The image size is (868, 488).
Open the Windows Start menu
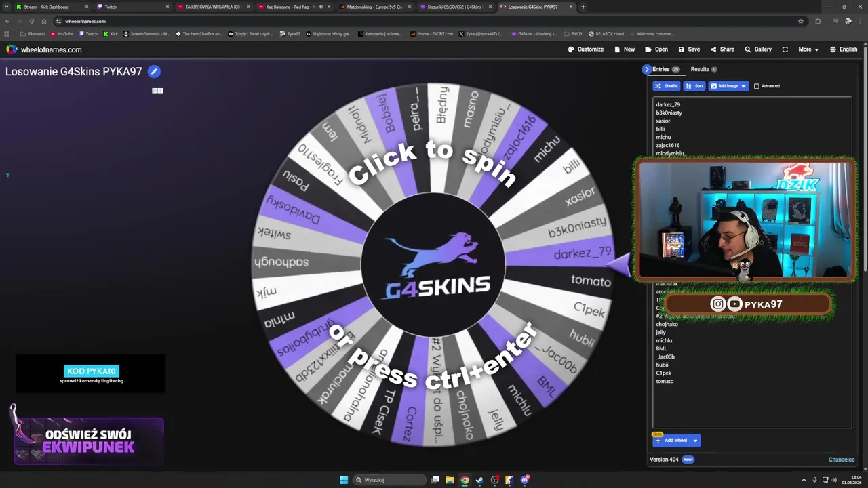point(344,480)
